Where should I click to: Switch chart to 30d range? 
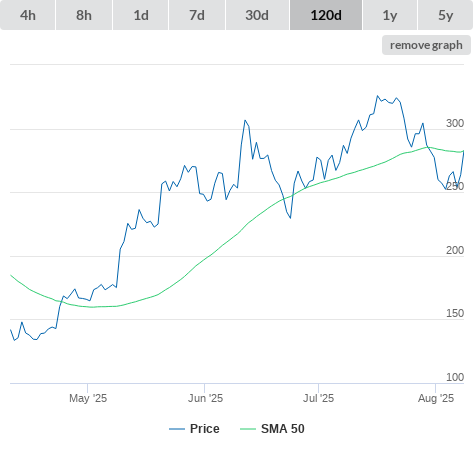[x=257, y=15]
